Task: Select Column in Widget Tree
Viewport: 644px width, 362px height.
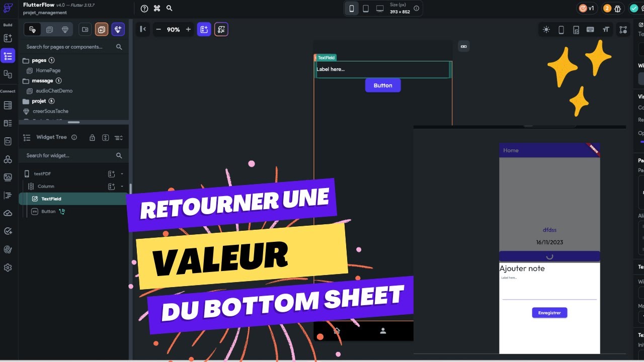Action: [46, 187]
